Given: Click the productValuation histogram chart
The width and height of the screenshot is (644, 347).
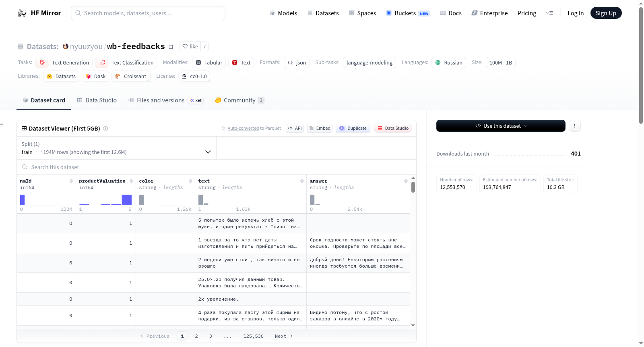Looking at the screenshot, I should (x=105, y=200).
